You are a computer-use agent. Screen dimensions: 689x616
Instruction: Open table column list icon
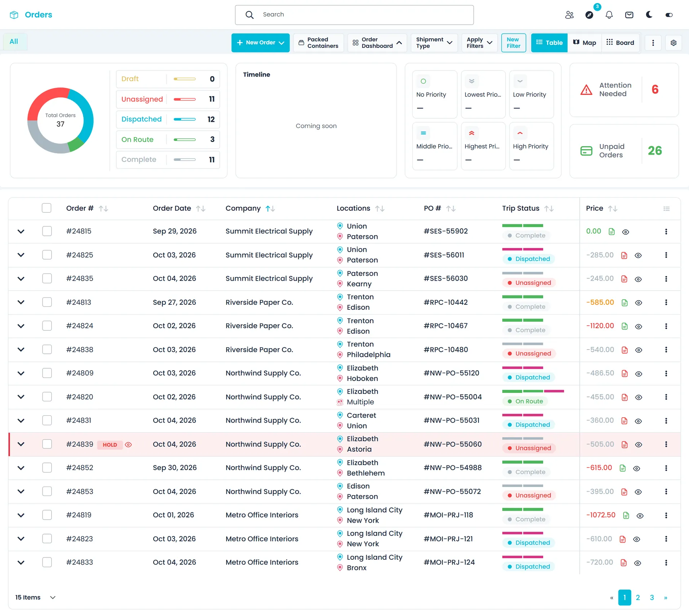tap(666, 209)
